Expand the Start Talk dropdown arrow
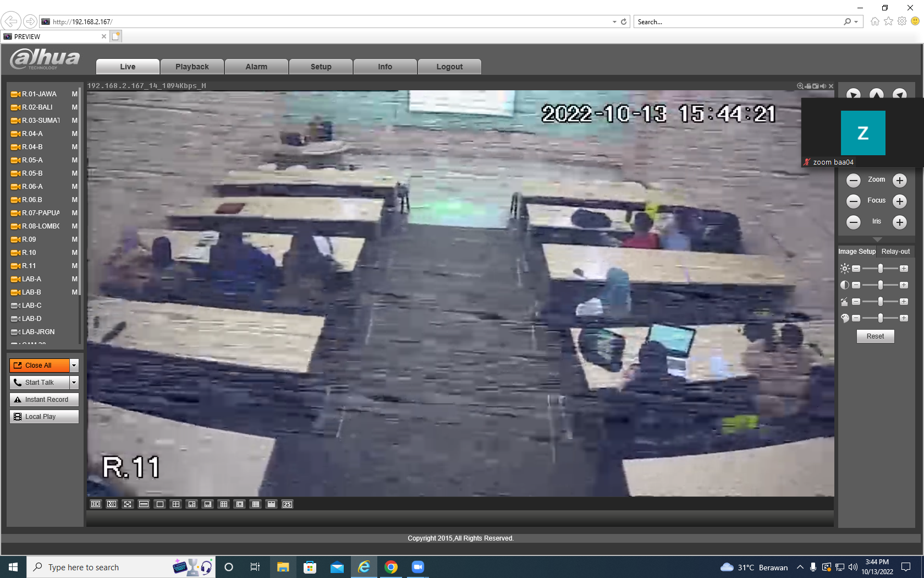The width and height of the screenshot is (924, 578). (x=74, y=383)
